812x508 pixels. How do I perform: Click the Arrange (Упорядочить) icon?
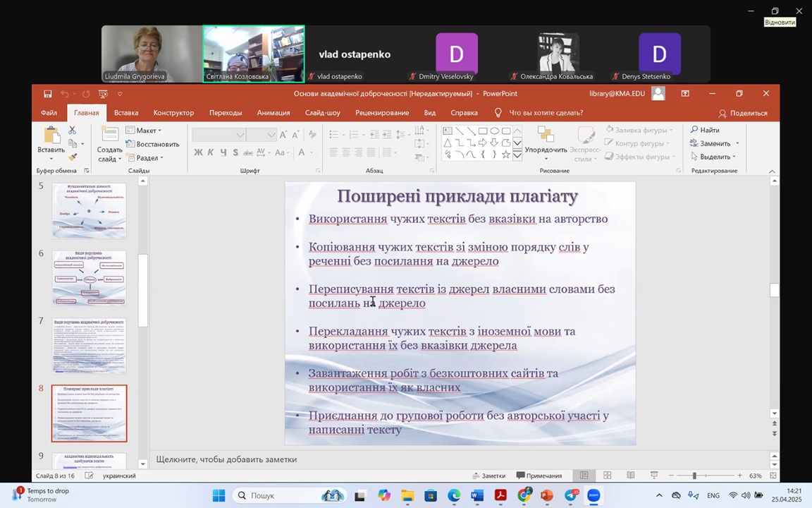pos(546,134)
